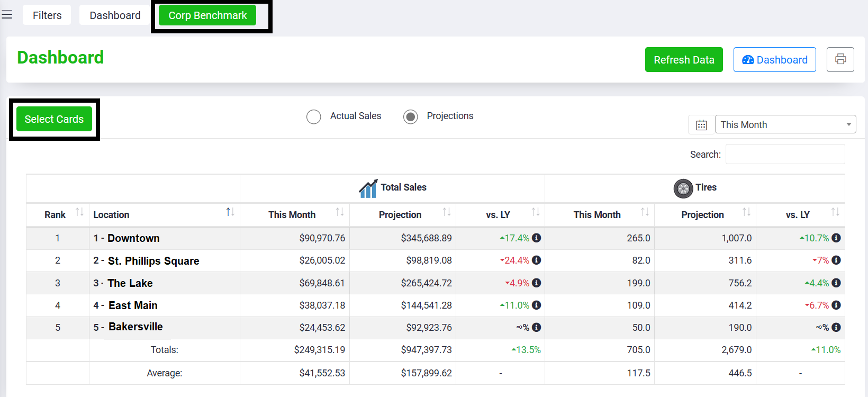Image resolution: width=868 pixels, height=397 pixels.
Task: Focus the Search input field
Action: click(785, 154)
